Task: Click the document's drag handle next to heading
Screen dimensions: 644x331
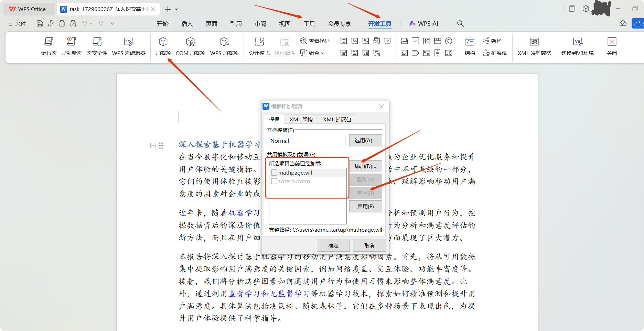Action: [161, 146]
